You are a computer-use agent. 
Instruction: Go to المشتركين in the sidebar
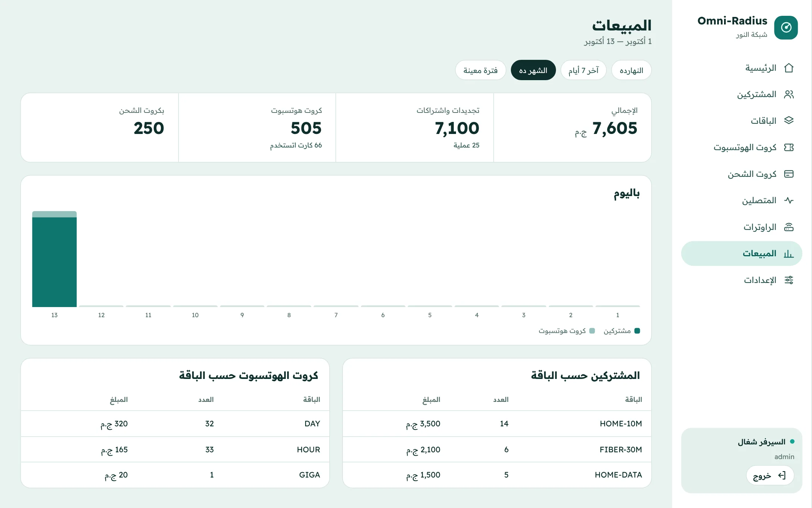742,94
